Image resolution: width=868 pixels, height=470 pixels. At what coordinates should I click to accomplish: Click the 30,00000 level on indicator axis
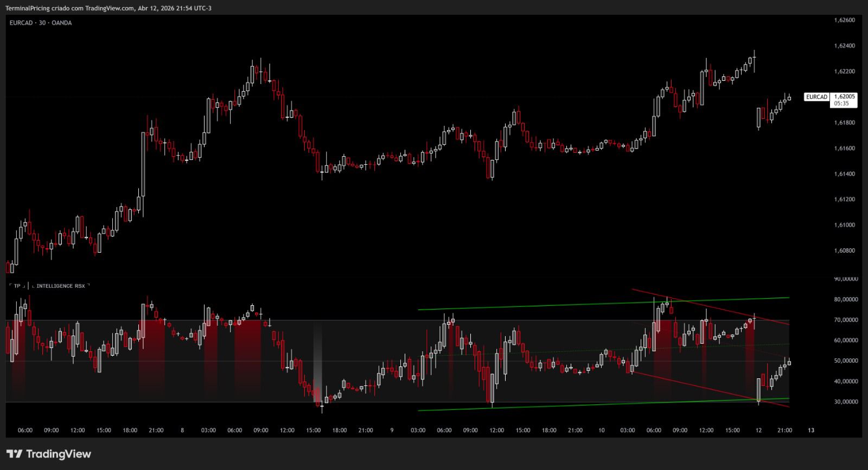[846, 402]
